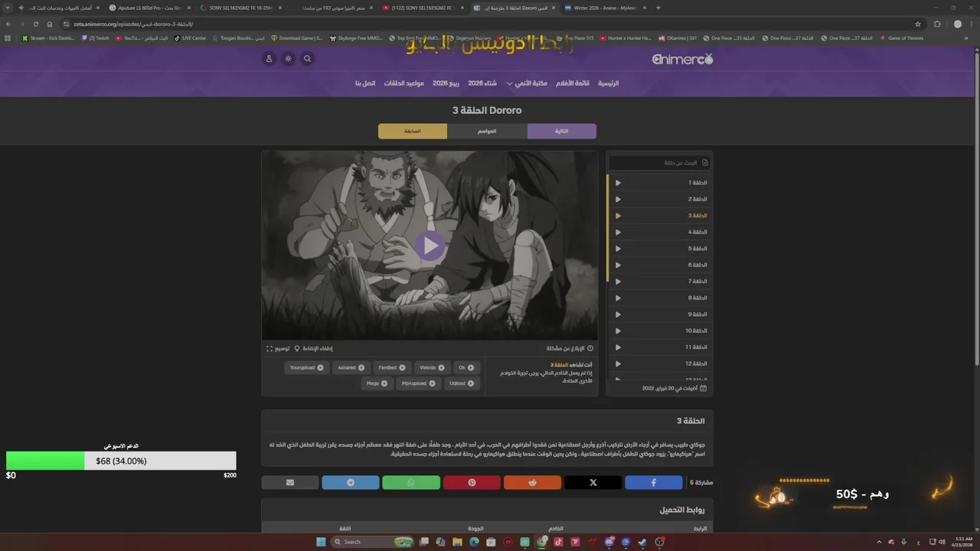Select the Yourupload server
Screen dimensions: 980x551
click(306, 367)
